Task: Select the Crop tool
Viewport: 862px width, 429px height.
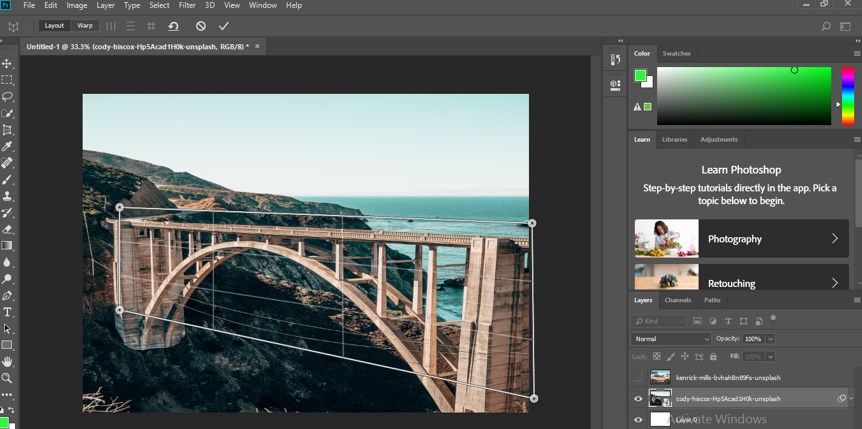Action: [x=7, y=130]
